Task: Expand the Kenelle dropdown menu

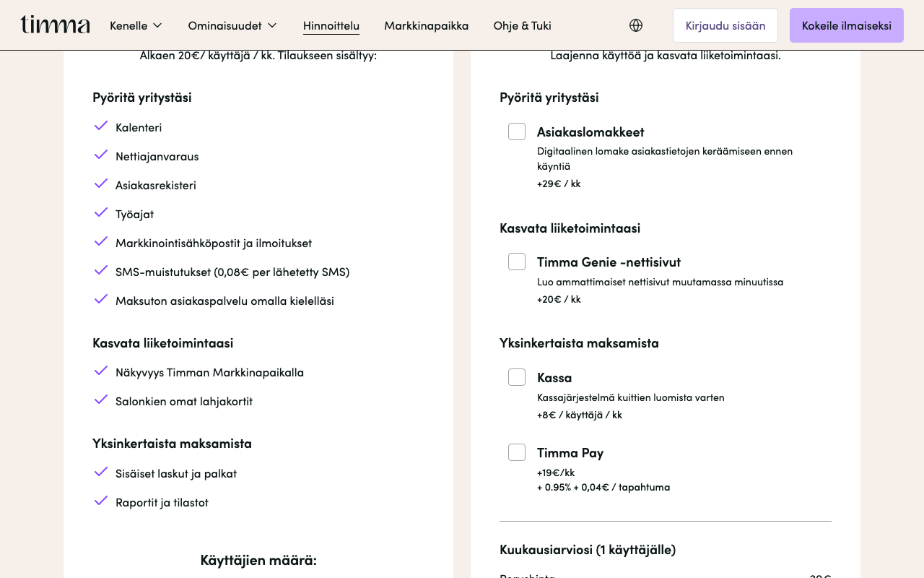Action: click(136, 25)
